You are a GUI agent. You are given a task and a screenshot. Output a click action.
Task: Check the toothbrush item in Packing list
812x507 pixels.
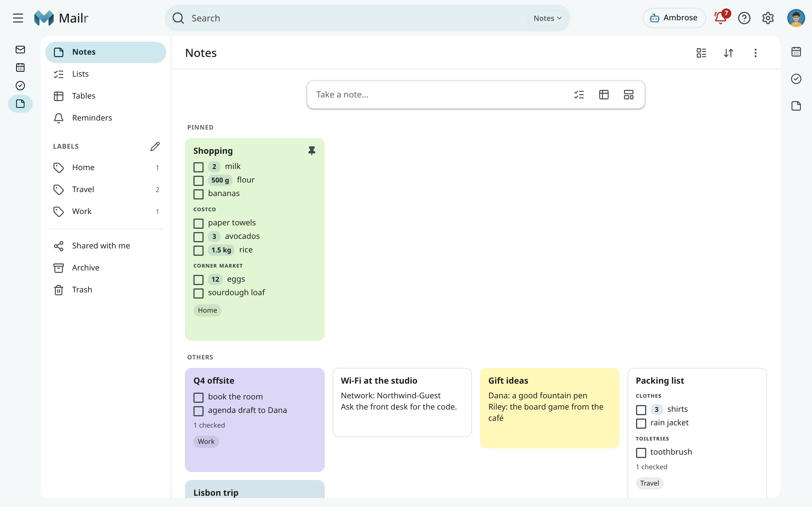[x=641, y=453]
